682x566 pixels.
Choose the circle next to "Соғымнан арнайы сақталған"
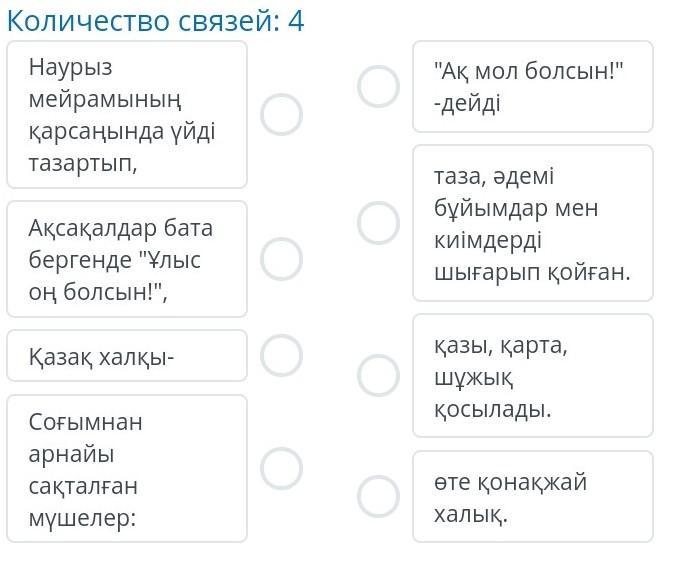(x=281, y=468)
